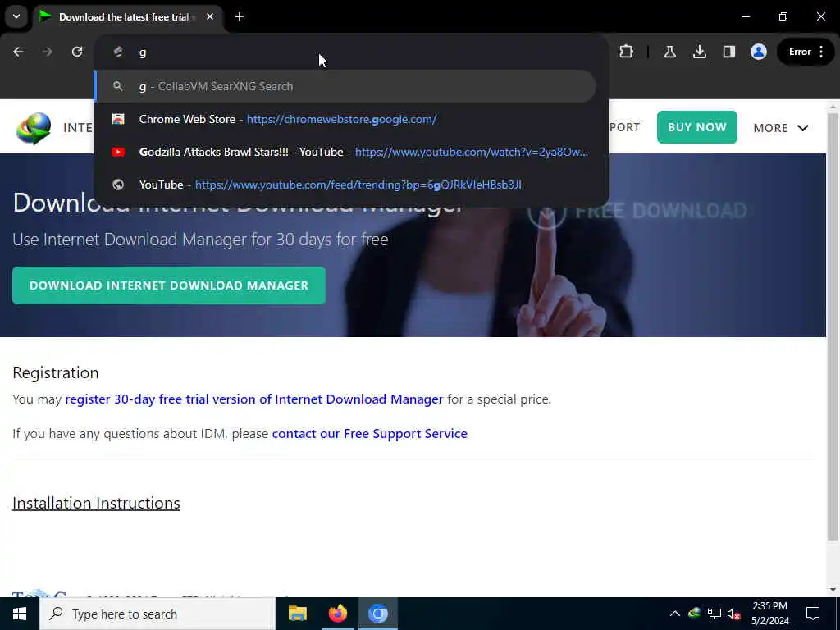Click the scrollbar down arrow
Viewport: 840px width, 630px height.
[832, 590]
